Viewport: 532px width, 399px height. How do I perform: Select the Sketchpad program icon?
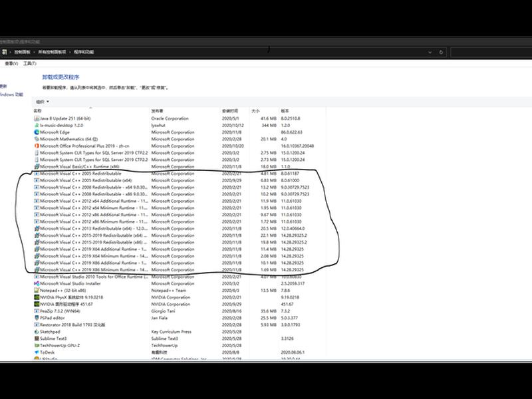coord(37,332)
